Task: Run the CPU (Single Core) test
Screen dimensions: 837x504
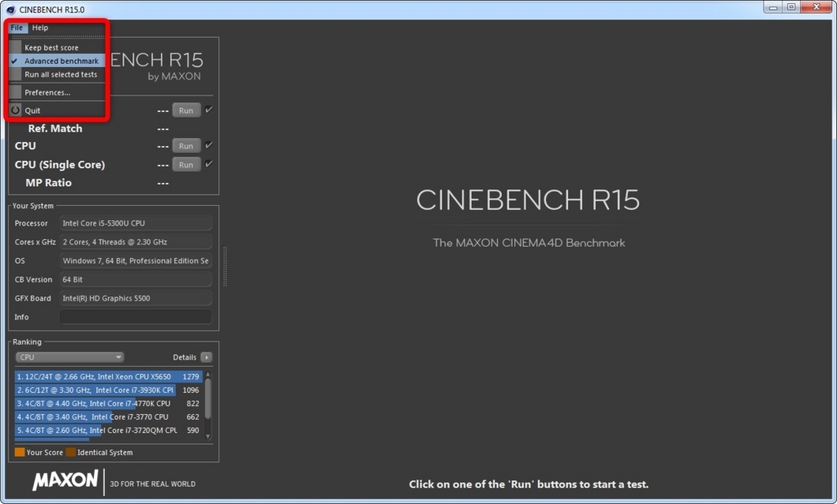Action: (x=186, y=165)
